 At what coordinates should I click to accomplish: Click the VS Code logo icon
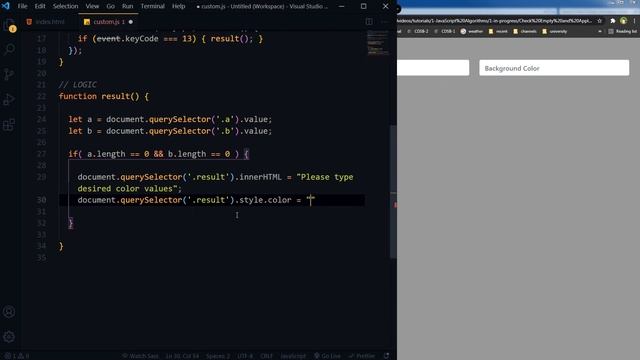(6, 6)
